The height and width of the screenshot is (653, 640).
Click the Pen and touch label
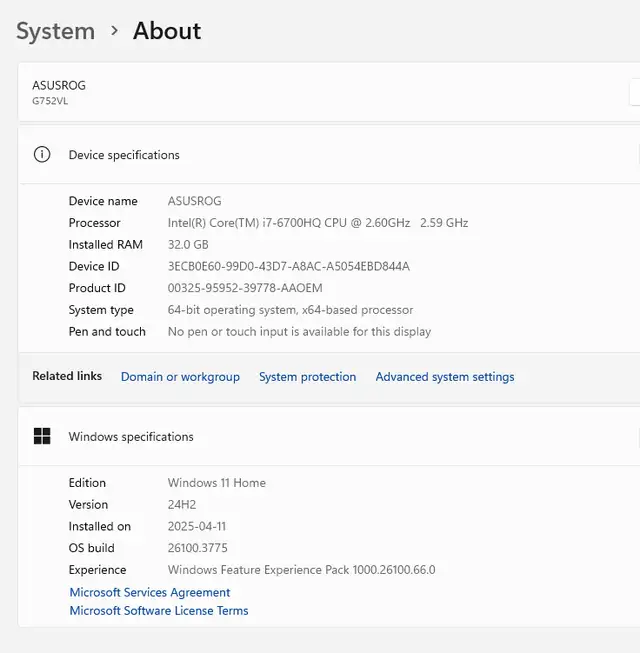click(x=107, y=331)
